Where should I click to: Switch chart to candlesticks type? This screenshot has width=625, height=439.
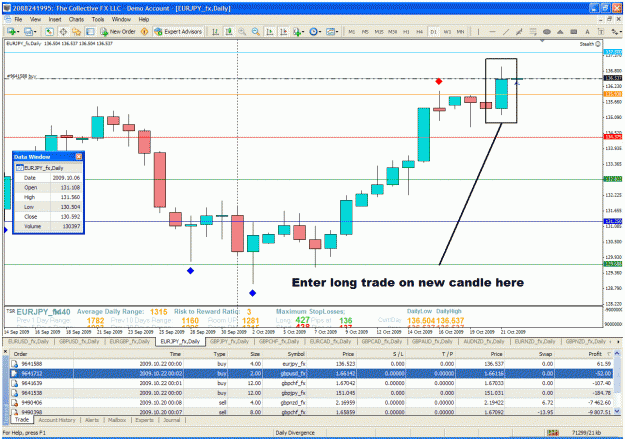coord(229,31)
